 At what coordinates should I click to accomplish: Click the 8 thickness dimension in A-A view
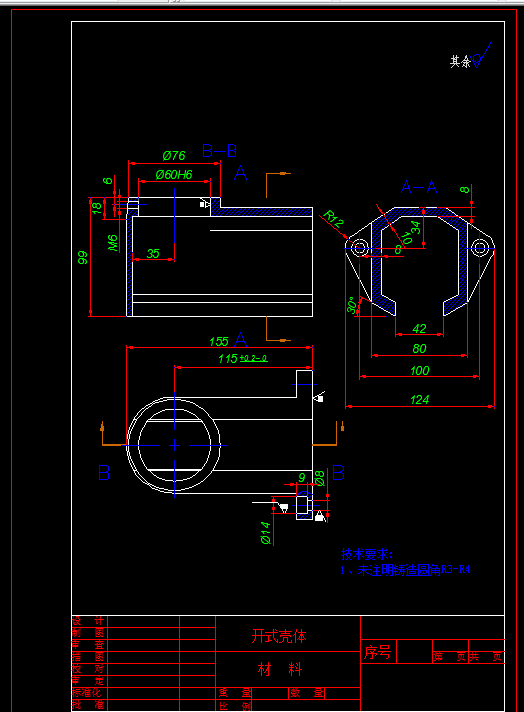[x=464, y=189]
